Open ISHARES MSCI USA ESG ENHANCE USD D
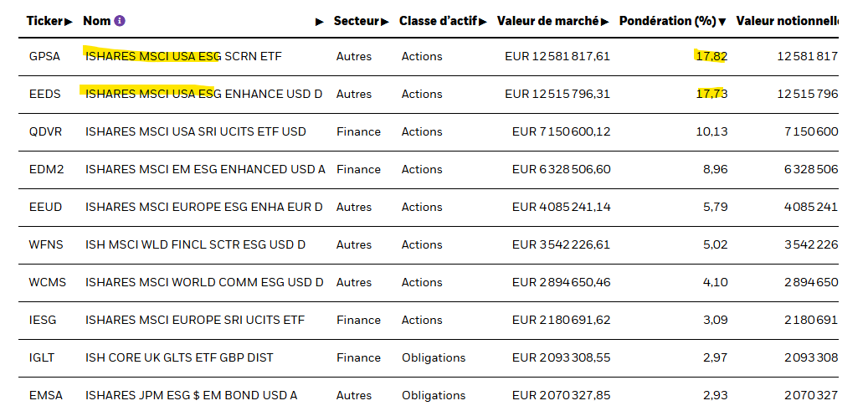 click(203, 94)
